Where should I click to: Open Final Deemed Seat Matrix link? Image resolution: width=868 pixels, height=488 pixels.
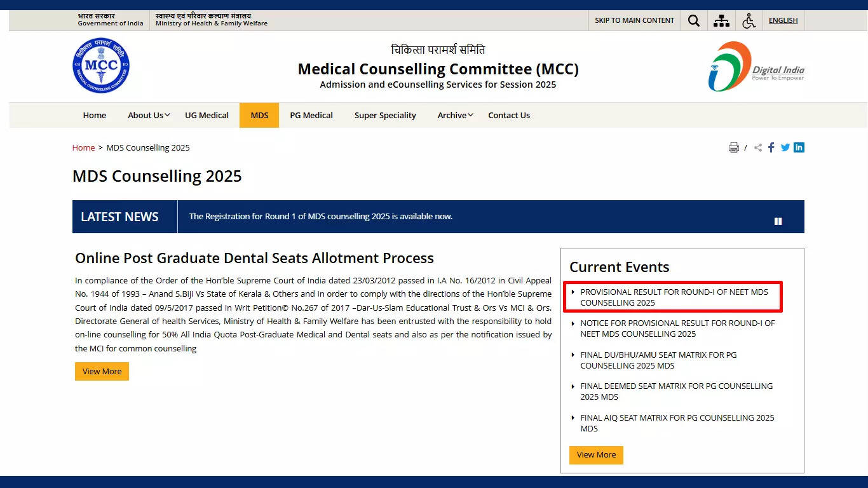[676, 391]
